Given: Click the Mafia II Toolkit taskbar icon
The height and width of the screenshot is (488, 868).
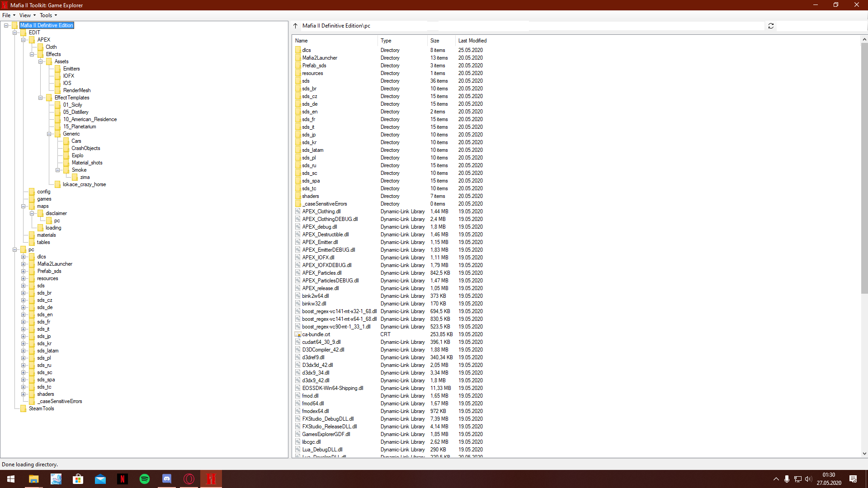Looking at the screenshot, I should coord(211,479).
